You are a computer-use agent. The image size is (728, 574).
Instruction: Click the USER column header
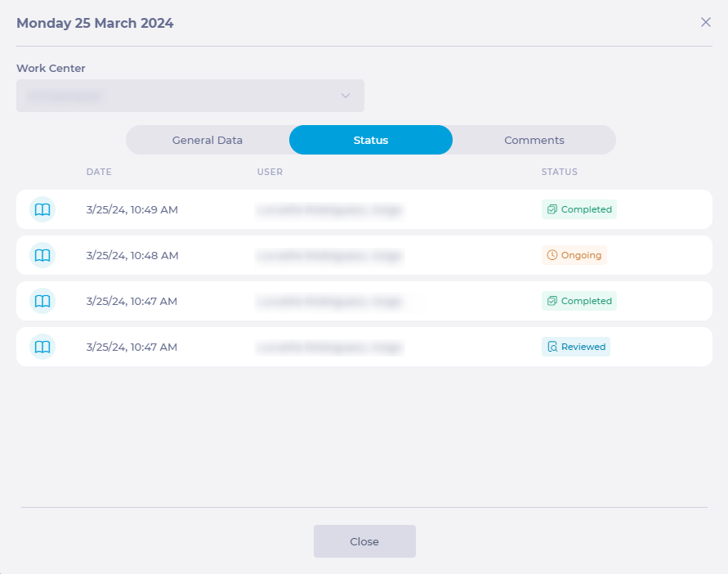click(x=270, y=172)
